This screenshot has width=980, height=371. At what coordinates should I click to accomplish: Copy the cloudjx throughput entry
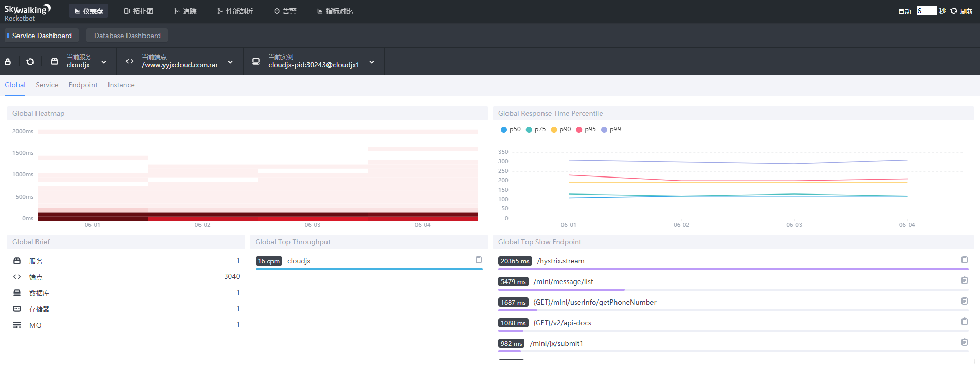pos(478,260)
